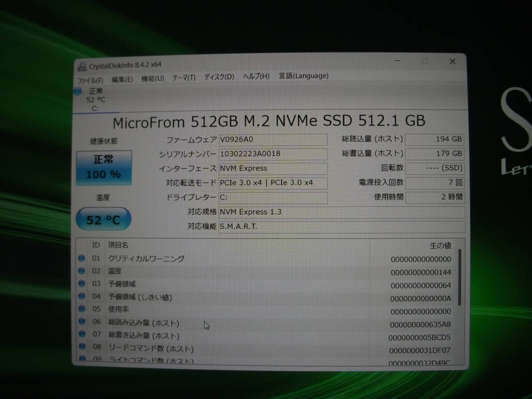Select the 総読み込み量 (ホスト) attribute name
This screenshot has width=532, height=399.
point(144,323)
